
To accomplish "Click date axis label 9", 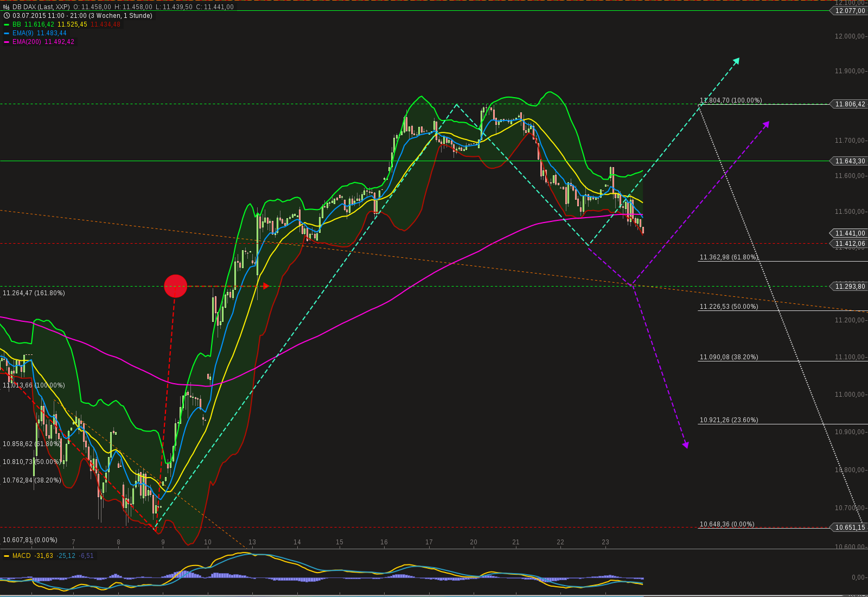I will (163, 542).
